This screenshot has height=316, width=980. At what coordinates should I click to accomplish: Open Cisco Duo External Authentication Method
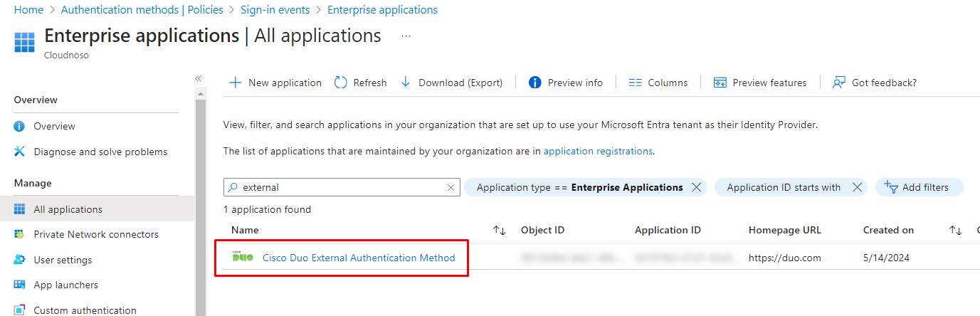[359, 258]
